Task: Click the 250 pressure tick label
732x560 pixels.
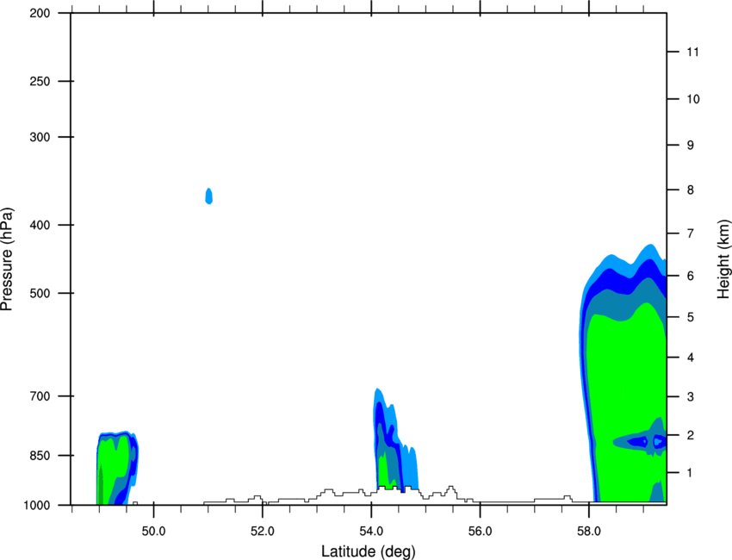Action: [40, 81]
